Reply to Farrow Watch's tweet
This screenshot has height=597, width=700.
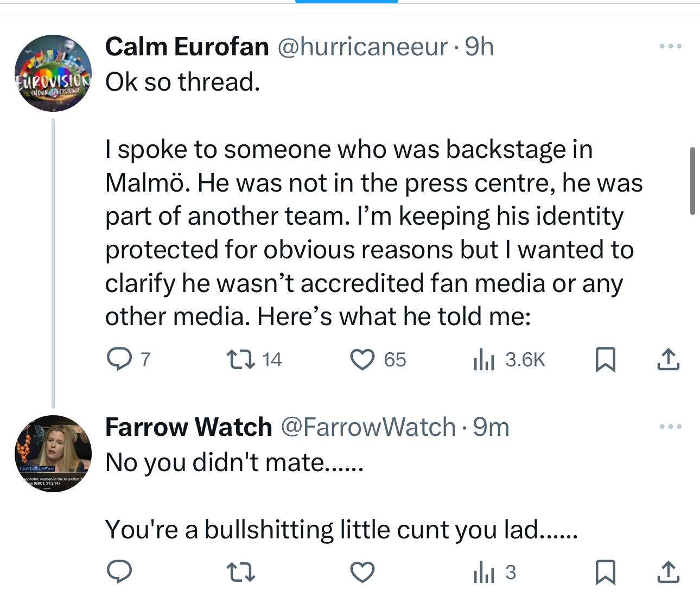tap(119, 572)
